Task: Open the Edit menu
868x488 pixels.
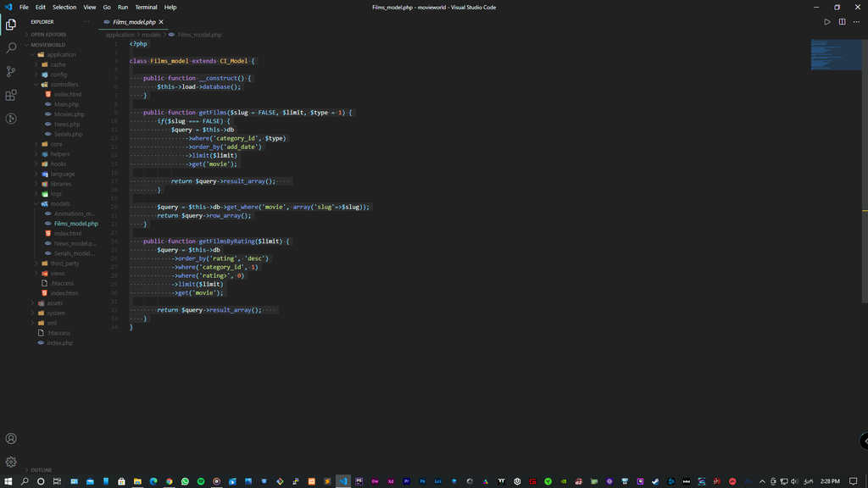Action: [x=41, y=7]
